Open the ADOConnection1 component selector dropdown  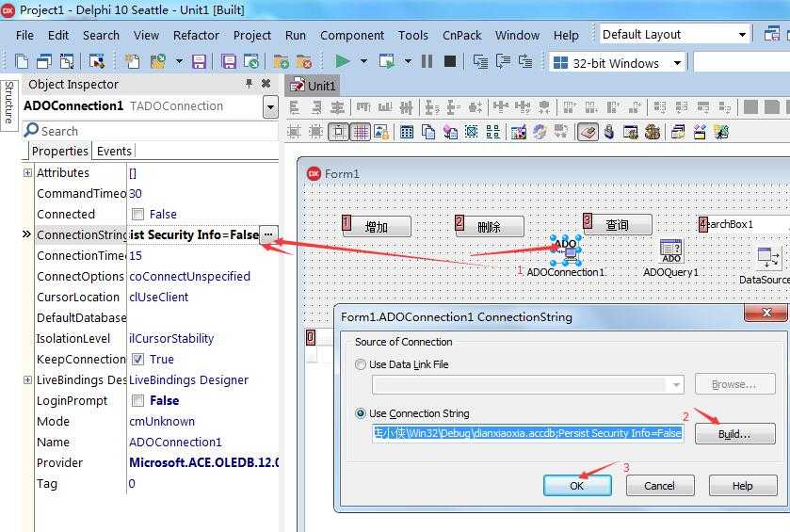tap(270, 106)
